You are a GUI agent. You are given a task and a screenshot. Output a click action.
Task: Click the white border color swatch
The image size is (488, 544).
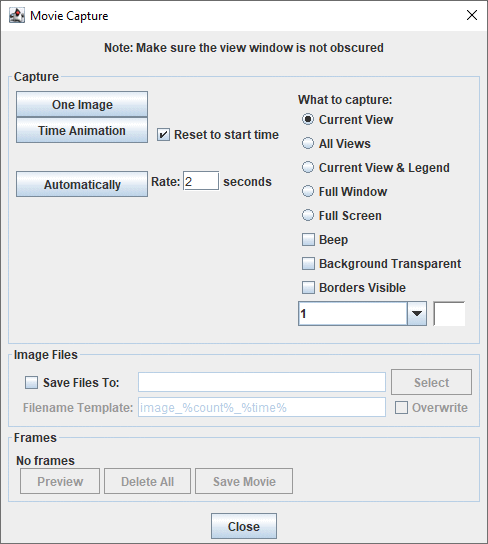[449, 314]
